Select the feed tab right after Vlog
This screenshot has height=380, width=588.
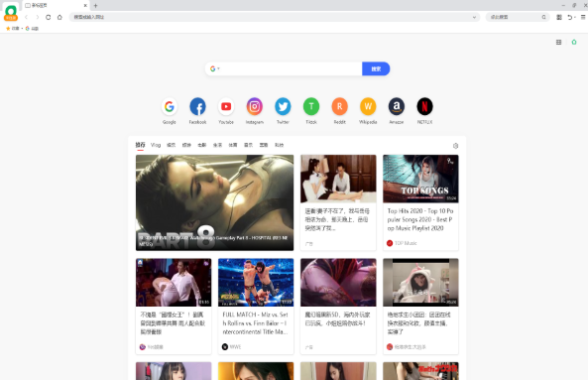[171, 145]
